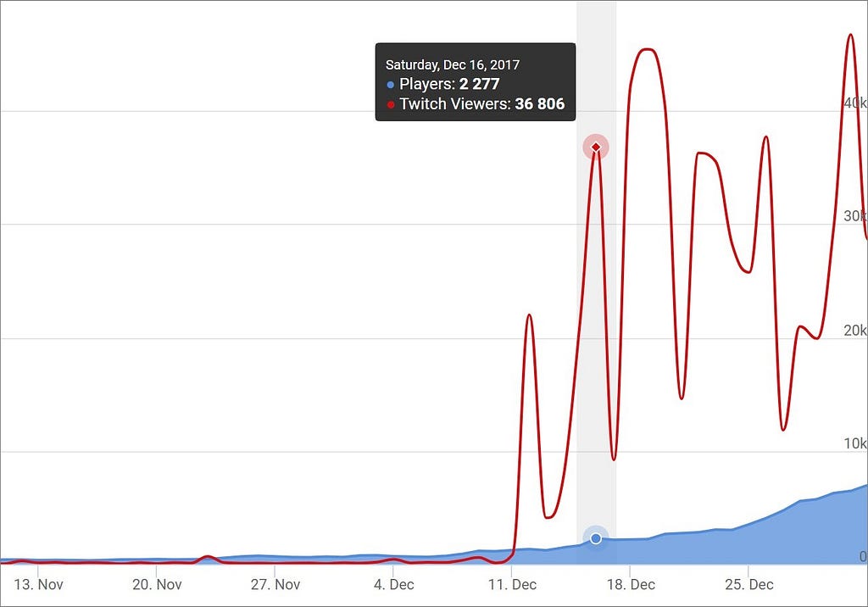Click the blue dot beside Players in tooltip

click(x=390, y=85)
